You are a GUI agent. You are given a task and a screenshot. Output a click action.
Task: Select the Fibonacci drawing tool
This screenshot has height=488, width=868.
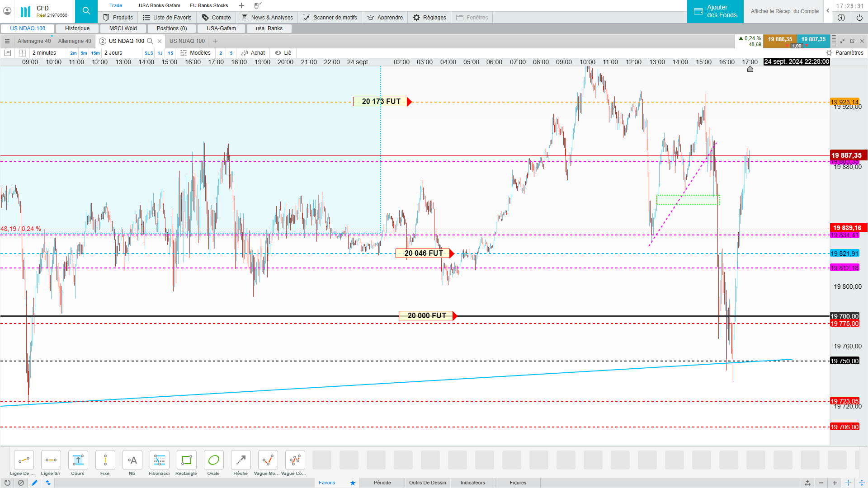(159, 460)
